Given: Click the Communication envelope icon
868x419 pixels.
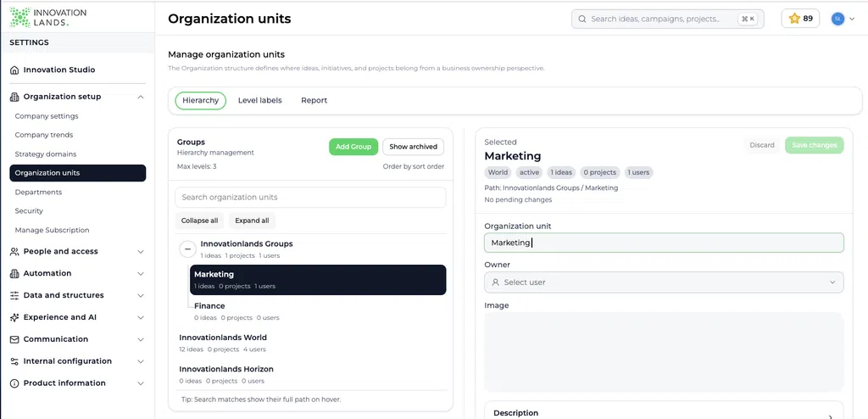Looking at the screenshot, I should coord(14,339).
